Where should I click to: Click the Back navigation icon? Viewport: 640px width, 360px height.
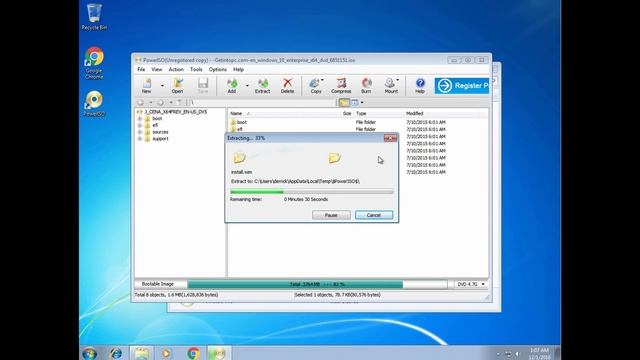pyautogui.click(x=141, y=102)
